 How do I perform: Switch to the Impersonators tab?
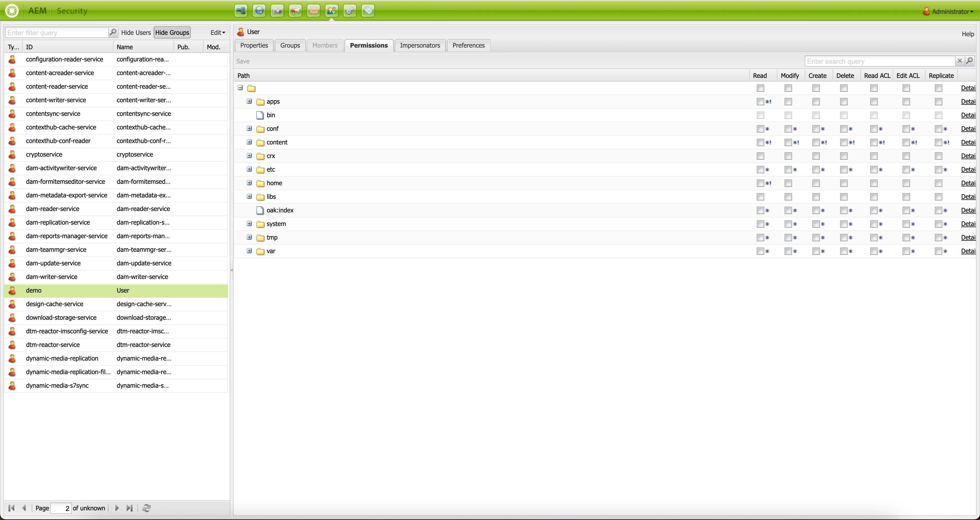click(x=420, y=45)
